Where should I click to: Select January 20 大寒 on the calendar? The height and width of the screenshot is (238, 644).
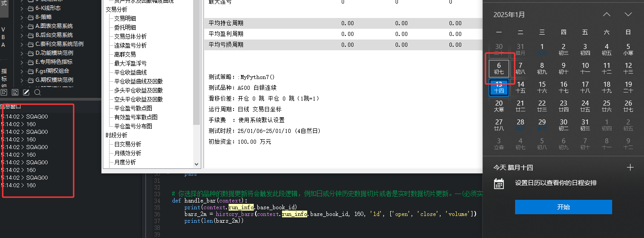point(499,106)
